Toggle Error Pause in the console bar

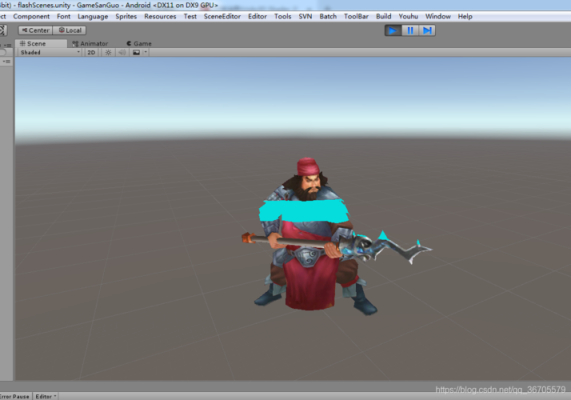tap(15, 396)
